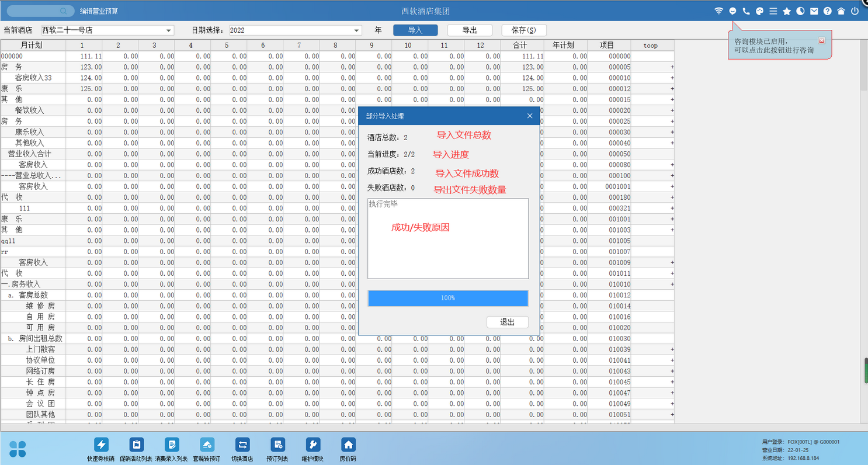Select the 一.房务收入 row label
This screenshot has width=868, height=465.
[21, 284]
